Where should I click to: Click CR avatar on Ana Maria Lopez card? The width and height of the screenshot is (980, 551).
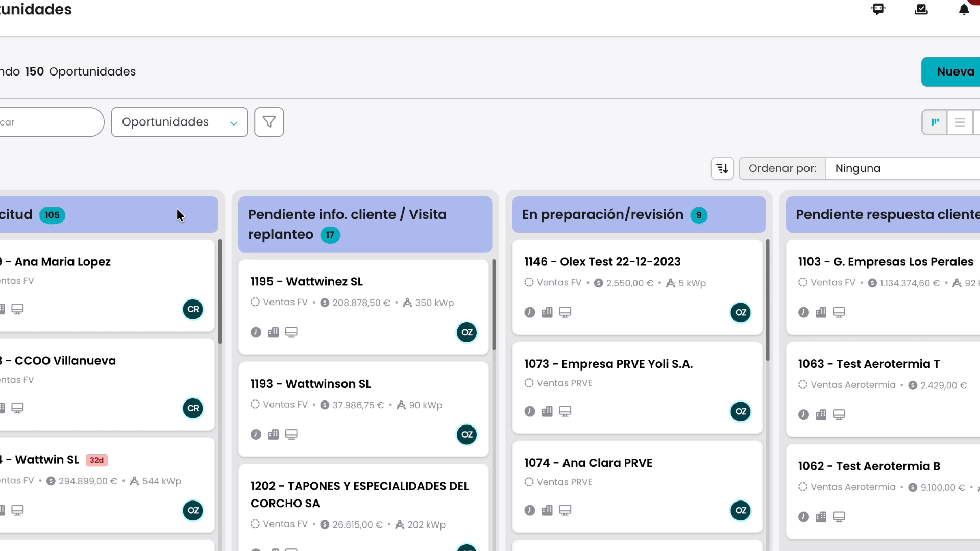coord(193,309)
